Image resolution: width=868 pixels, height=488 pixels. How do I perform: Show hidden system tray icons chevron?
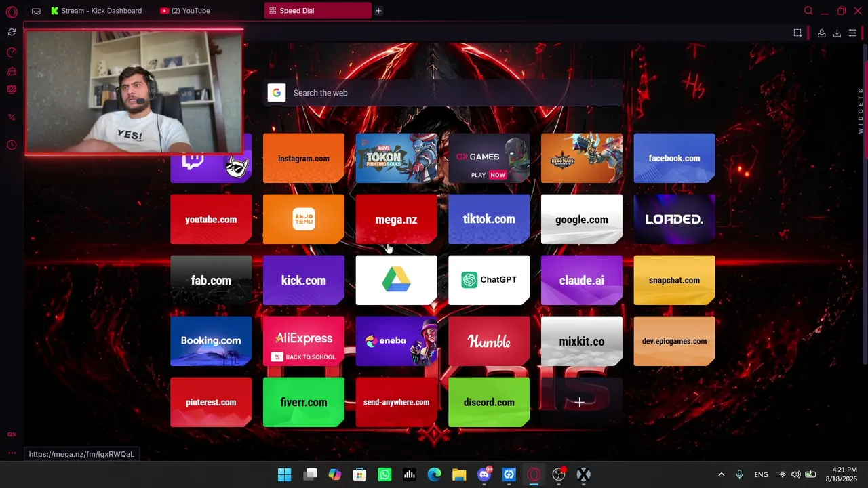721,474
